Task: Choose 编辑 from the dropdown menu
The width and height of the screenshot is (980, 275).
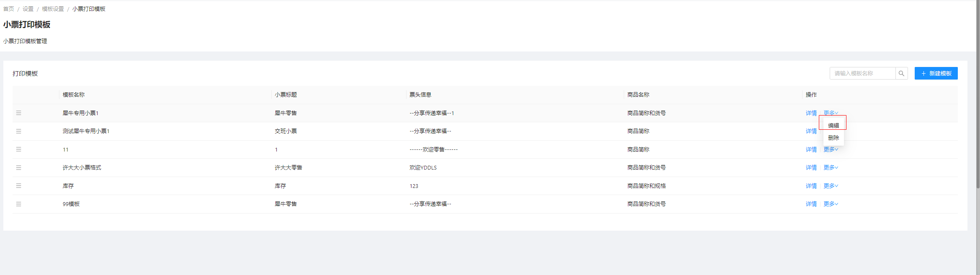Action: coord(833,126)
